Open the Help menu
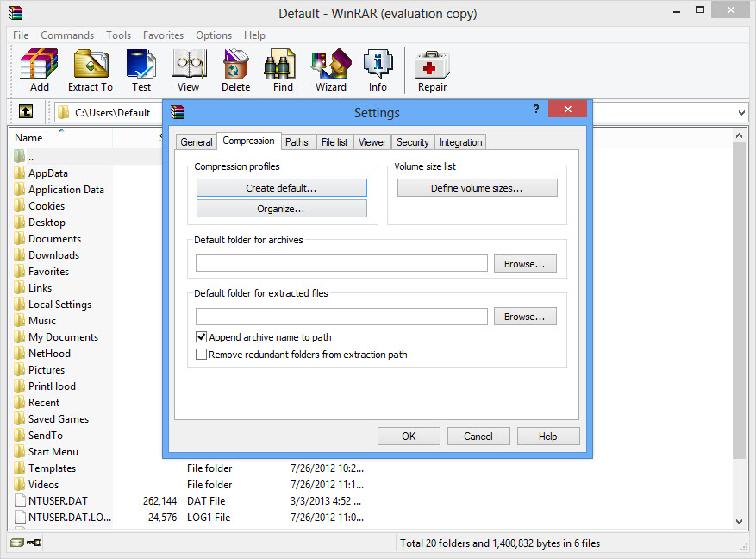This screenshot has height=559, width=756. click(254, 35)
